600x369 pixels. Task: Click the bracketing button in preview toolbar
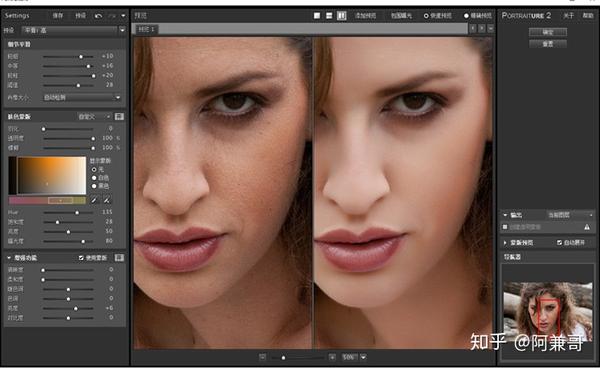coord(401,16)
